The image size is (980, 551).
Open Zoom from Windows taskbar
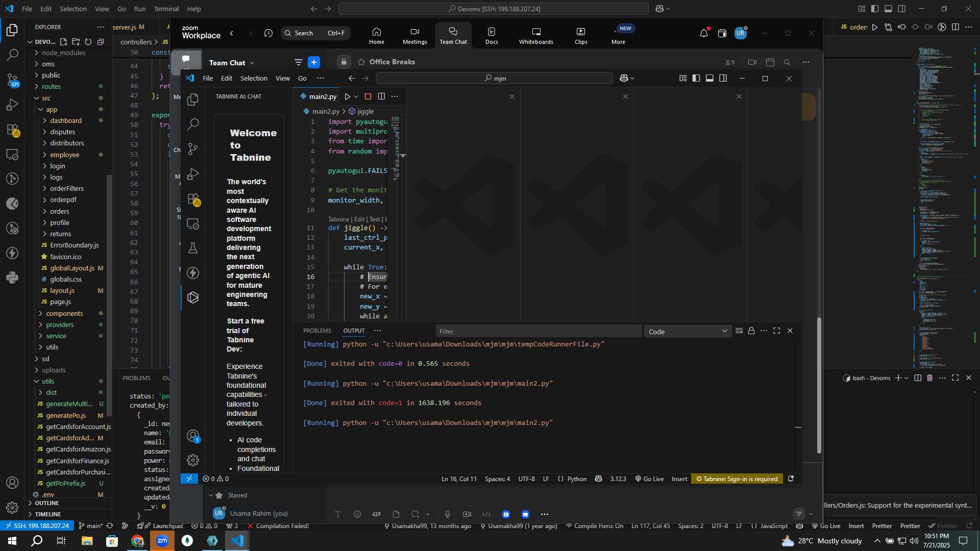(x=162, y=541)
